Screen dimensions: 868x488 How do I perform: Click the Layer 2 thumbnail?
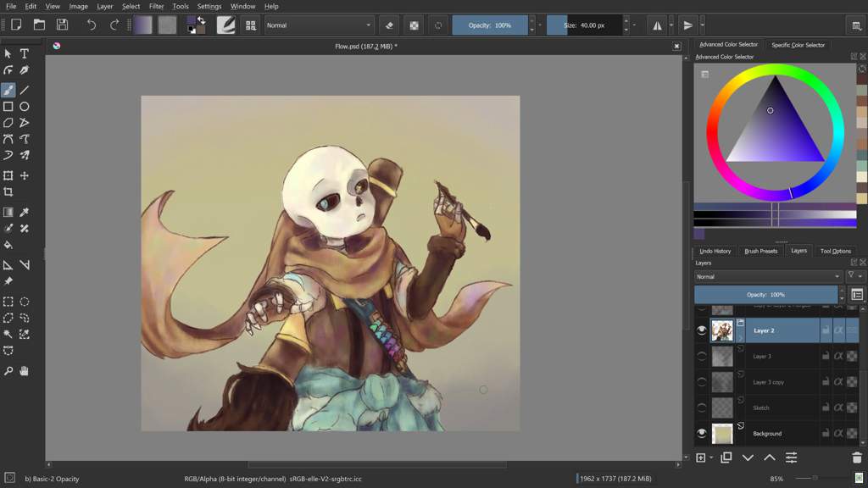[722, 330]
